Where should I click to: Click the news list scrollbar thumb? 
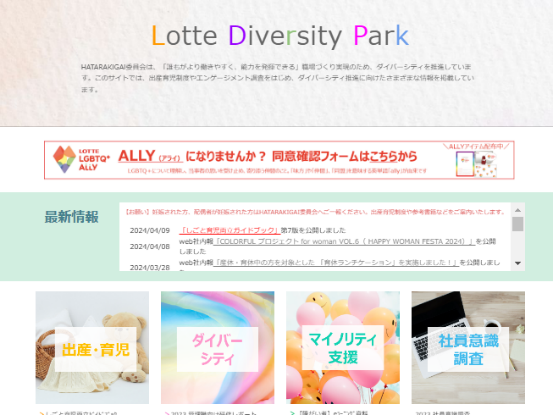click(518, 224)
